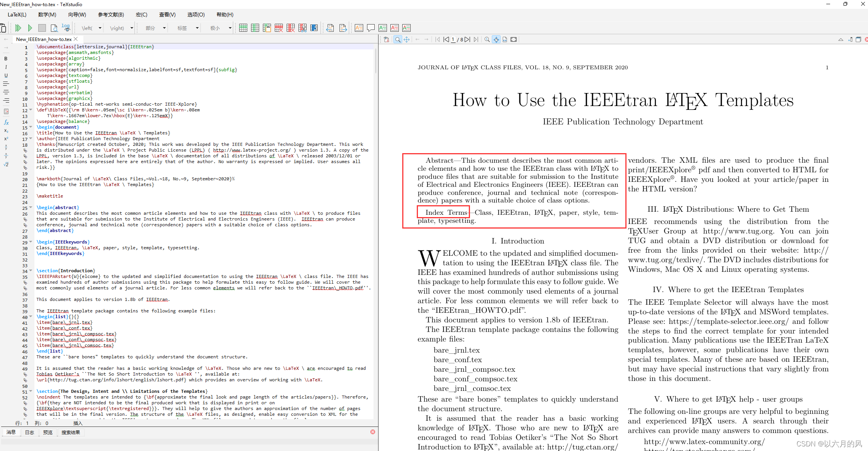The image size is (868, 451).
Task: Open the 部分 sectioning dropdown
Action: pyautogui.click(x=164, y=28)
